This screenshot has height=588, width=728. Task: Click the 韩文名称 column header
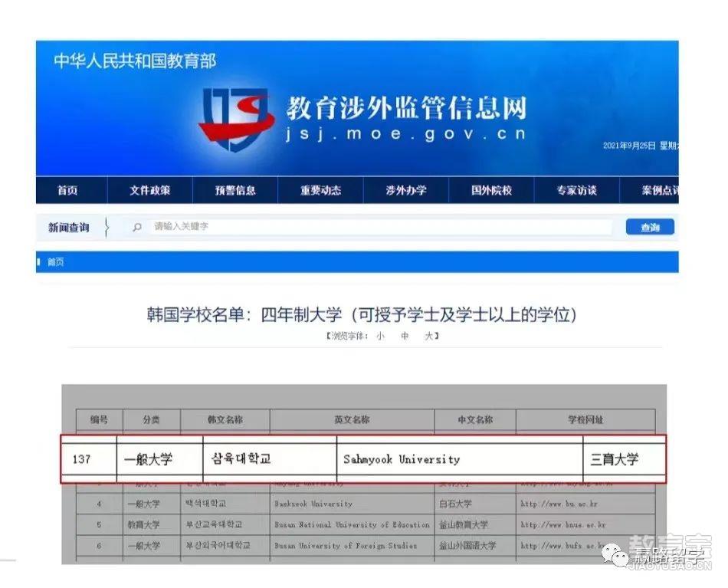[225, 420]
